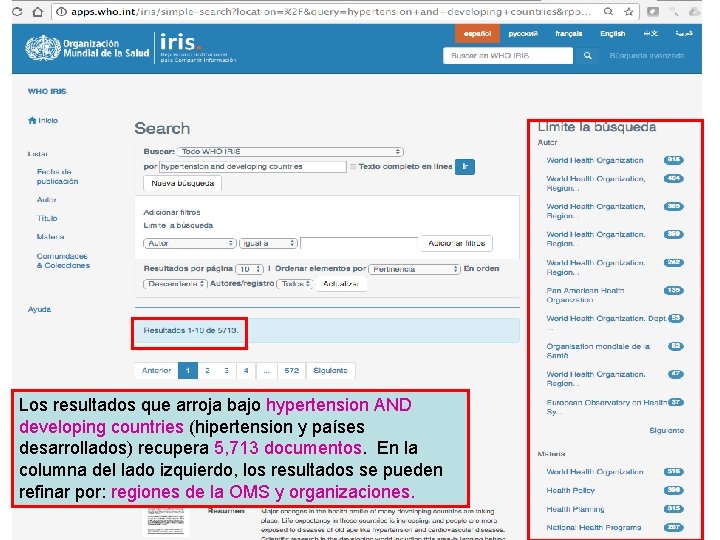Open the Resultados por página dropdown
The width and height of the screenshot is (720, 540).
coord(249,269)
